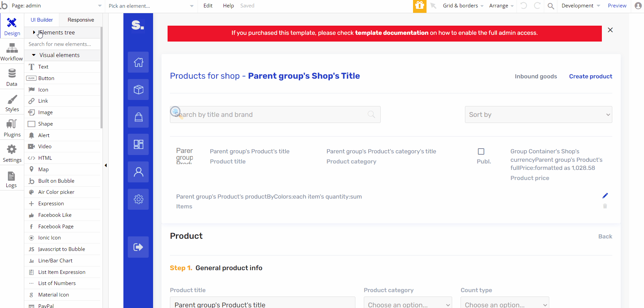This screenshot has height=308, width=644.
Task: Open the Development version dropdown
Action: pos(581,6)
